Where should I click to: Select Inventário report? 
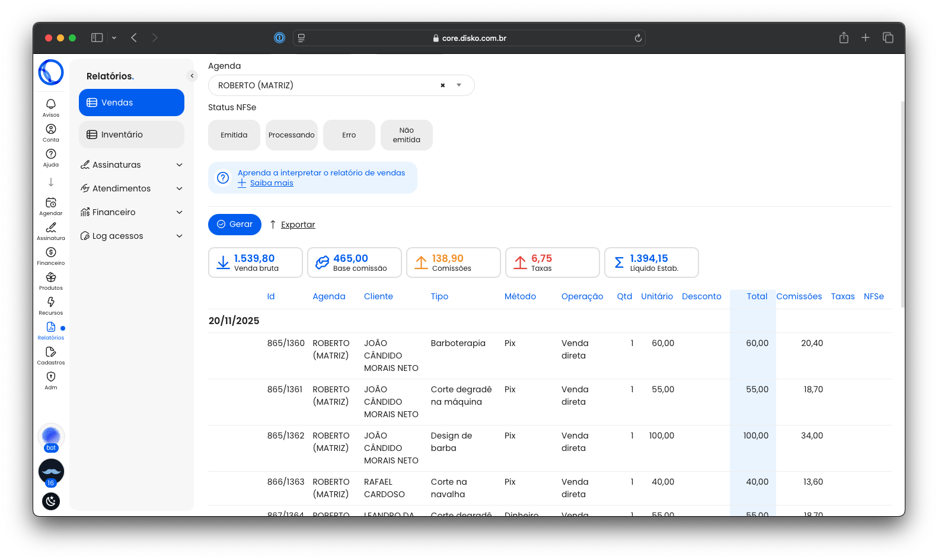pyautogui.click(x=132, y=135)
